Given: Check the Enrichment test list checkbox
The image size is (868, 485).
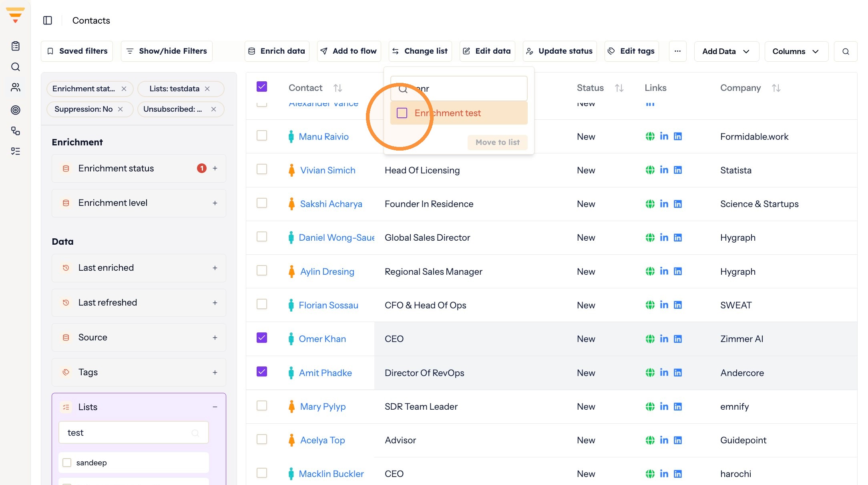Looking at the screenshot, I should tap(402, 113).
